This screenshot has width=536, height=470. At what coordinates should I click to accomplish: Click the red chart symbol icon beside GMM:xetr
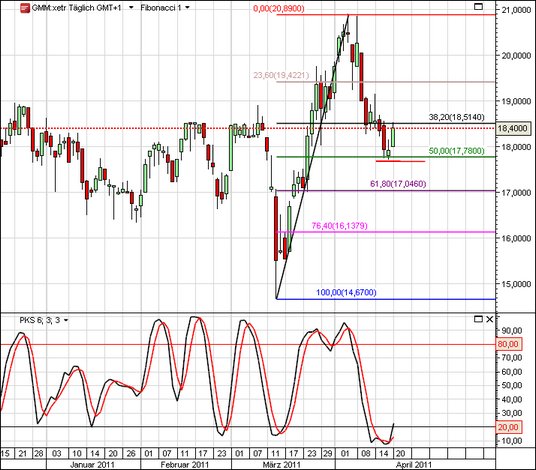tap(25, 8)
